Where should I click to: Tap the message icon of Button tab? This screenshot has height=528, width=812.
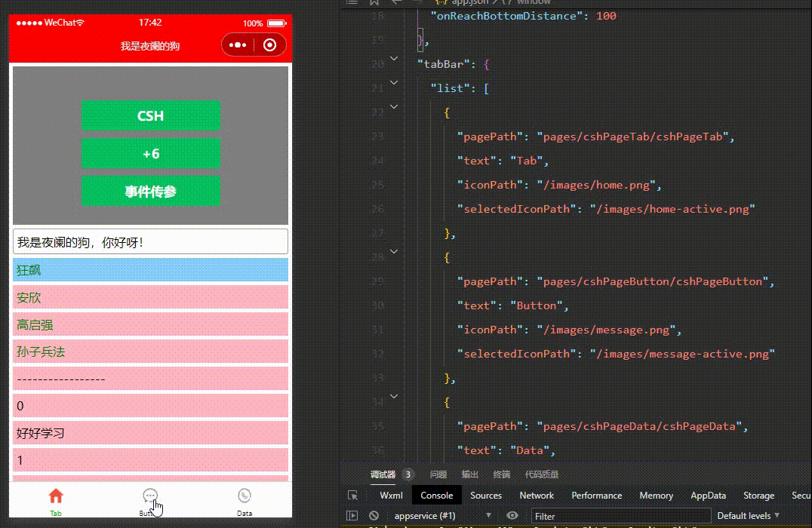tap(150, 496)
